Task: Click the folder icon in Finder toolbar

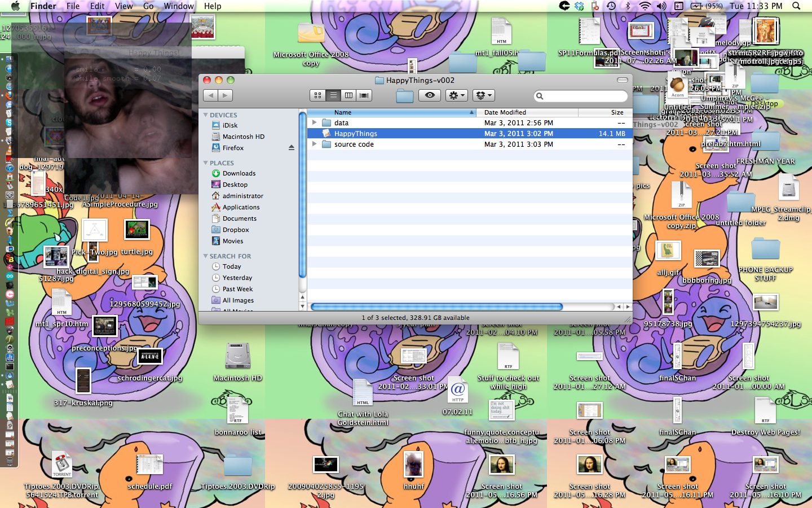Action: pos(404,95)
